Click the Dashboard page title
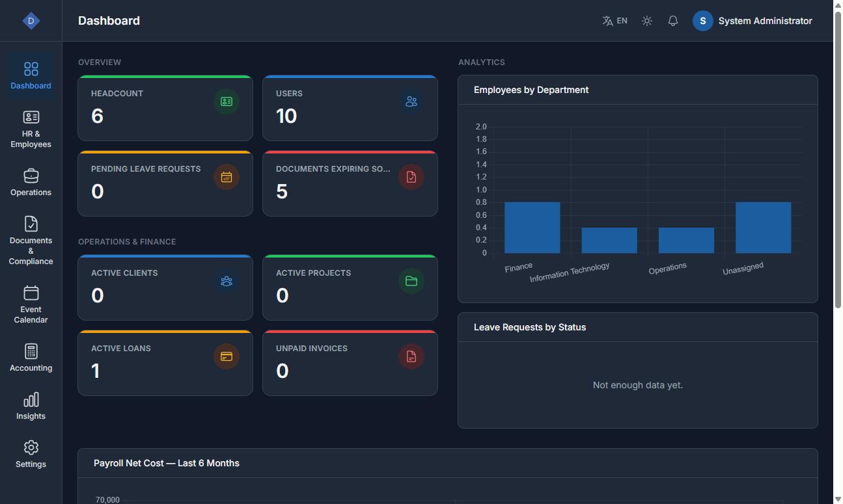This screenshot has width=843, height=504. (109, 21)
